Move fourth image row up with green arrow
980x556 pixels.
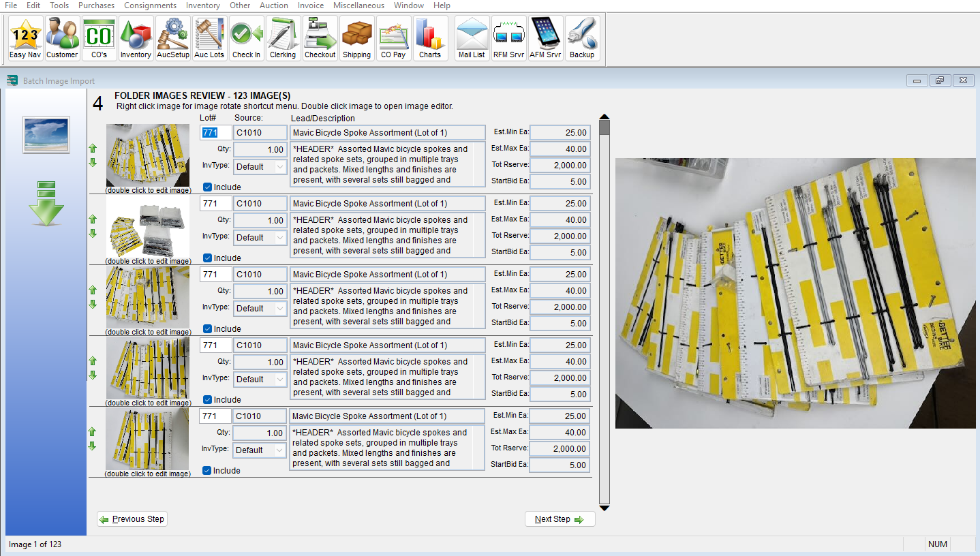[93, 361]
